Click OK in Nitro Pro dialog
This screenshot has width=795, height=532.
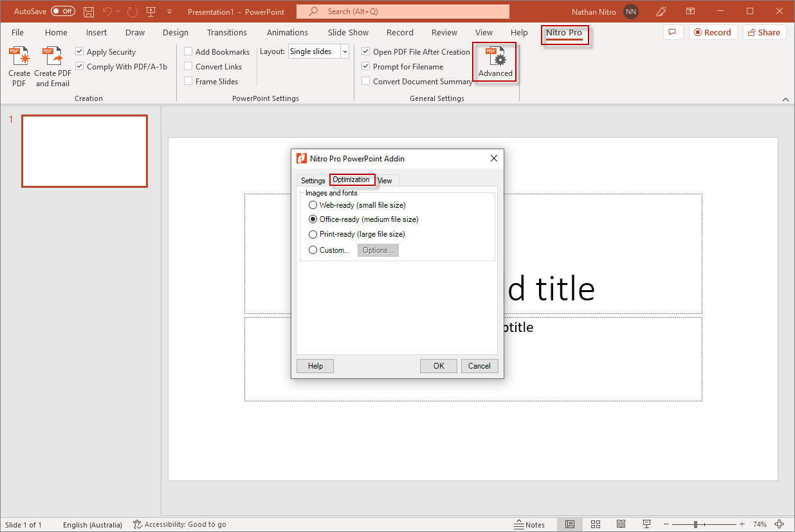click(x=438, y=366)
